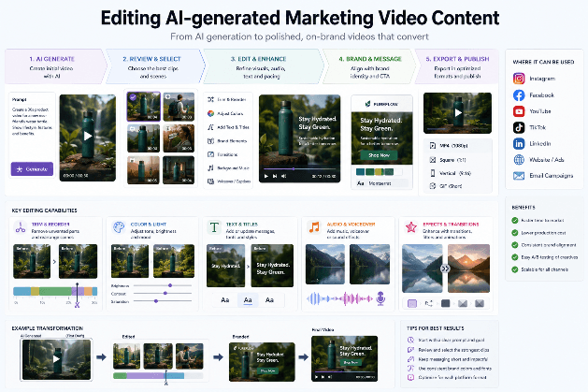Select the hiker with backpack clip
Image resolution: width=588 pixels, height=392 pixels.
[179, 107]
